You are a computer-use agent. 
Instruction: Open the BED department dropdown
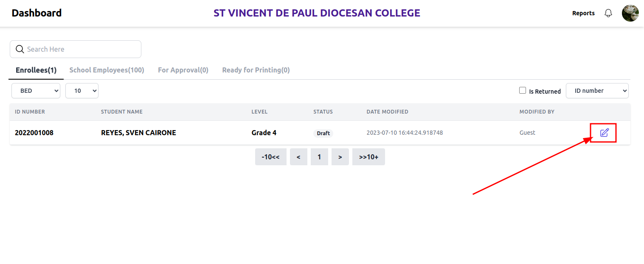tap(36, 91)
